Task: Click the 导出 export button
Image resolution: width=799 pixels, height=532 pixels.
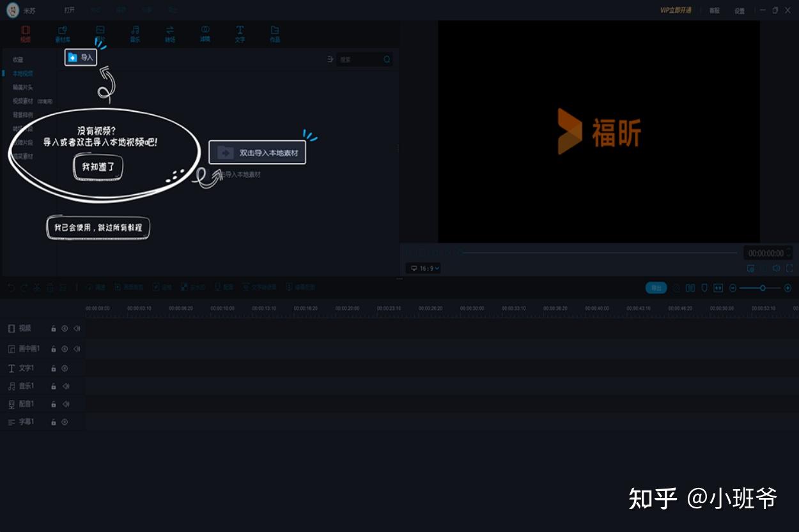Action: point(656,288)
